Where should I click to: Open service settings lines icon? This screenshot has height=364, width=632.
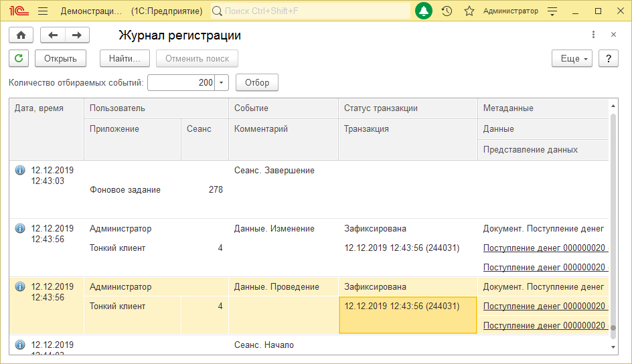coord(552,11)
